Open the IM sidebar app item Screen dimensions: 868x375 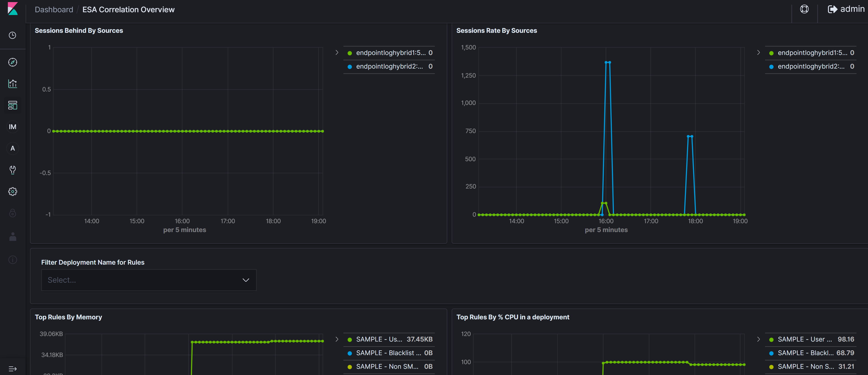point(12,127)
